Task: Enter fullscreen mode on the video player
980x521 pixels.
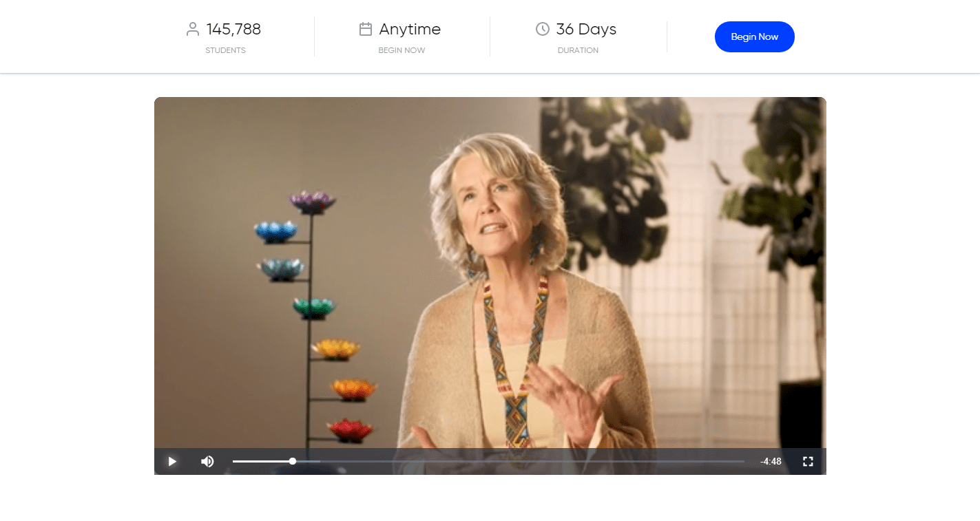Action: (808, 461)
